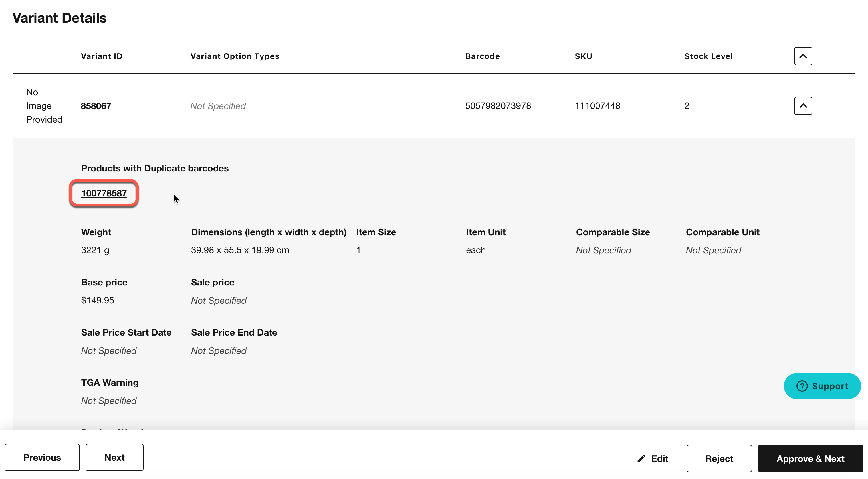Go to the Next product
868x479 pixels.
pos(114,457)
